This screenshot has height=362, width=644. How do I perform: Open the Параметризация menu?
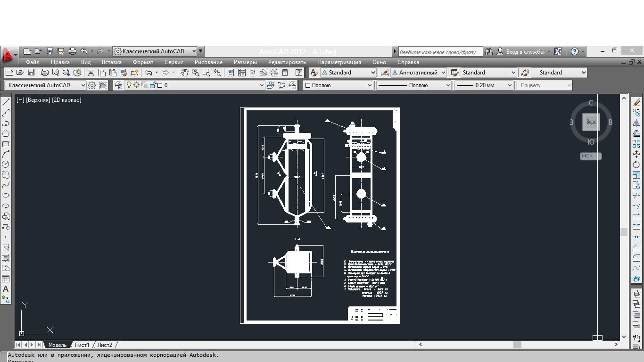[339, 62]
